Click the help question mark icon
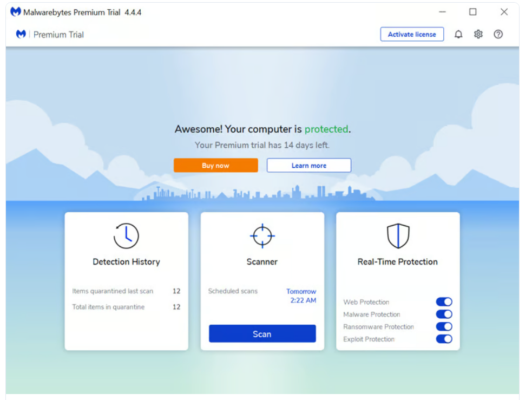This screenshot has height=400, width=532. coord(498,35)
